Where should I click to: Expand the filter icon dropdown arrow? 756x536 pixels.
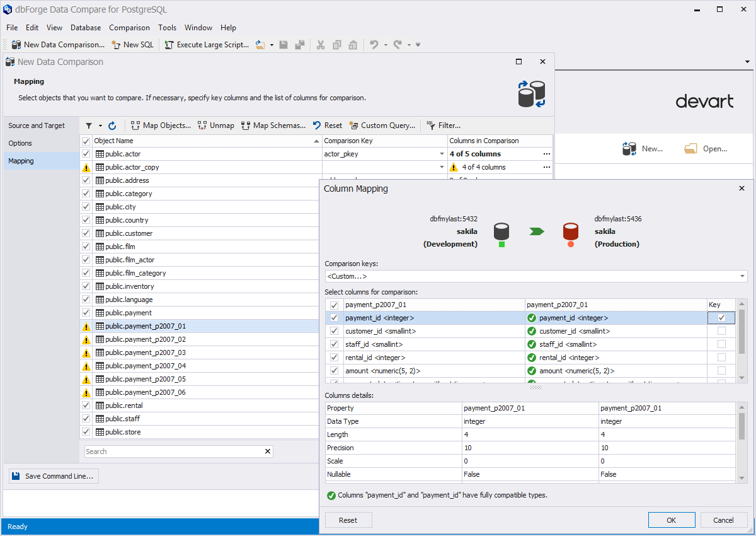pyautogui.click(x=100, y=125)
